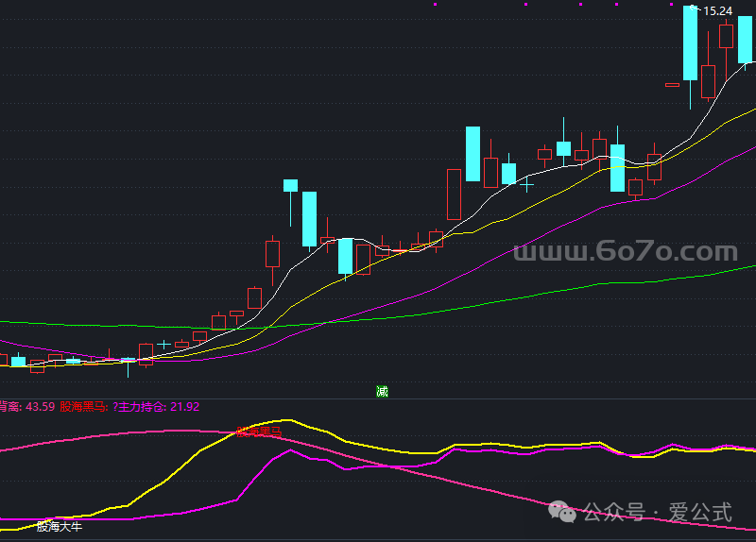Image resolution: width=756 pixels, height=542 pixels.
Task: Click the leftmost magenta dot along top edge
Action: 436,3
